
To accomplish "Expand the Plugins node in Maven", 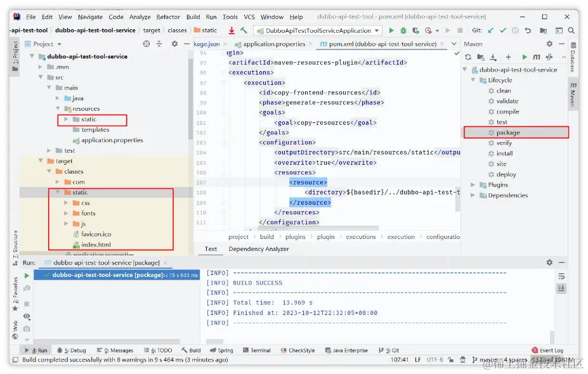I will [x=473, y=184].
